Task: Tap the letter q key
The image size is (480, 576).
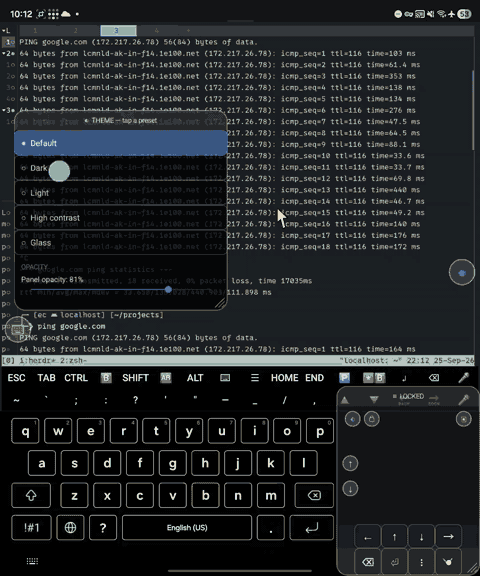Action: [x=25, y=431]
